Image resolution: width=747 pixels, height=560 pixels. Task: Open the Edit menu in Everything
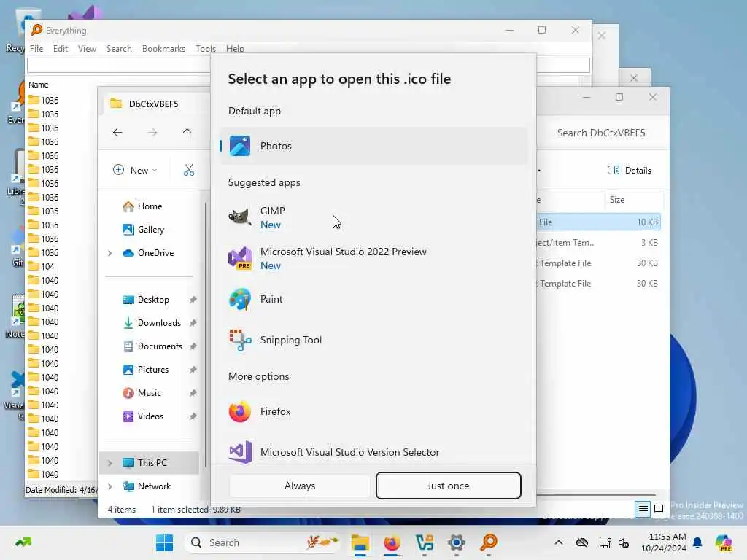pos(61,49)
